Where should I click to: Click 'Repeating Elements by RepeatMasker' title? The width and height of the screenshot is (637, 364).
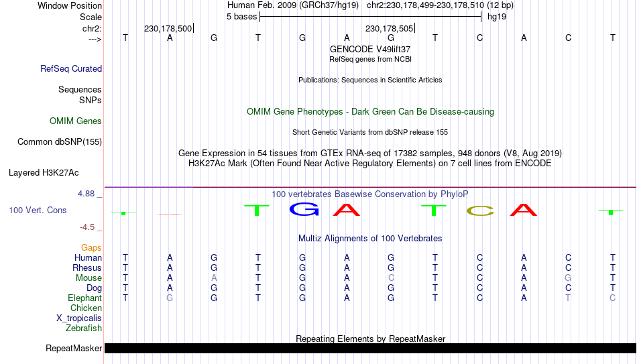point(370,339)
